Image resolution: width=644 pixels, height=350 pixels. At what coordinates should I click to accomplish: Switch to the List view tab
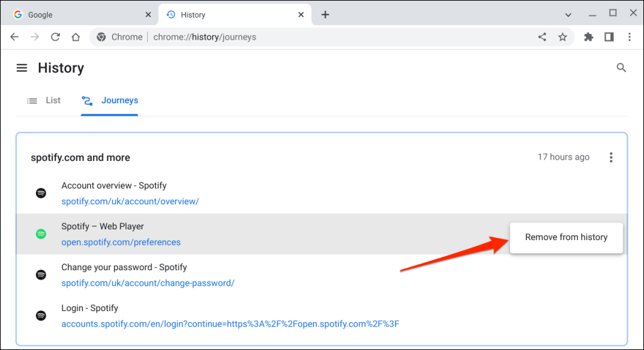click(x=43, y=101)
